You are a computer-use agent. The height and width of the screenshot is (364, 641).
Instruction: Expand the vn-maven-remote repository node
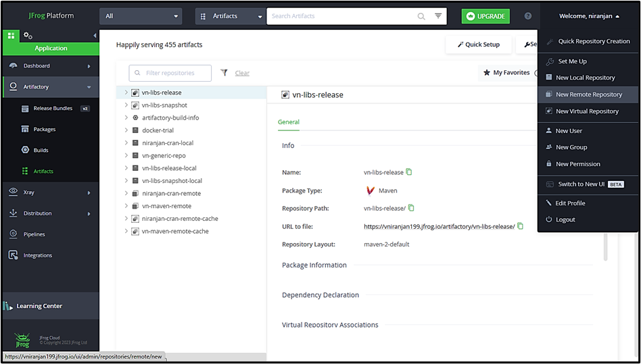pos(126,206)
